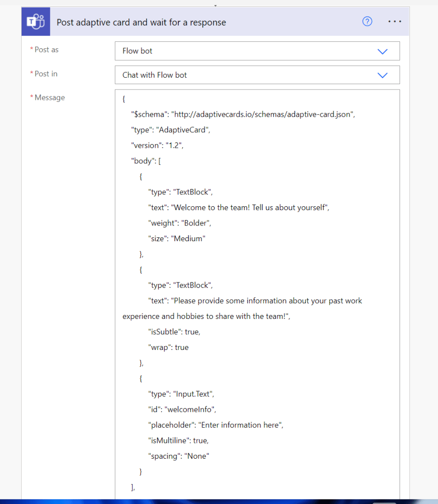Image resolution: width=438 pixels, height=504 pixels.
Task: Expand the Post in dropdown chevron
Action: coord(382,75)
